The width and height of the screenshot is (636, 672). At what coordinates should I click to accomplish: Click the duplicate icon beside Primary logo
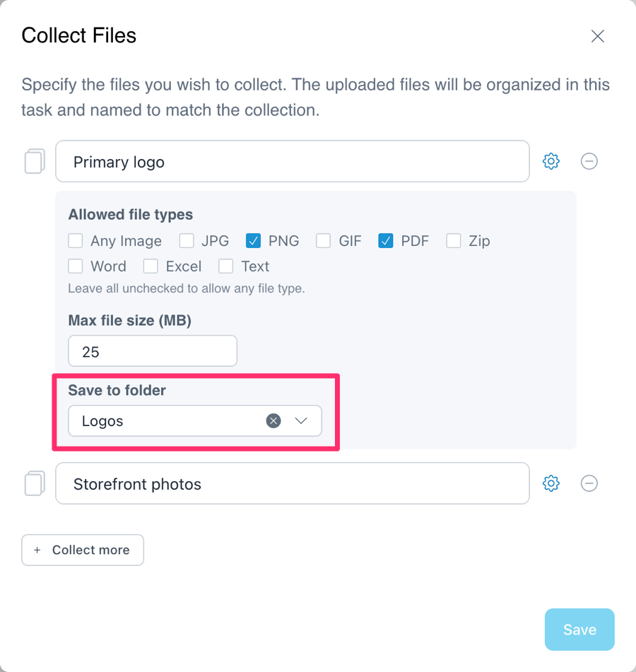click(x=35, y=161)
